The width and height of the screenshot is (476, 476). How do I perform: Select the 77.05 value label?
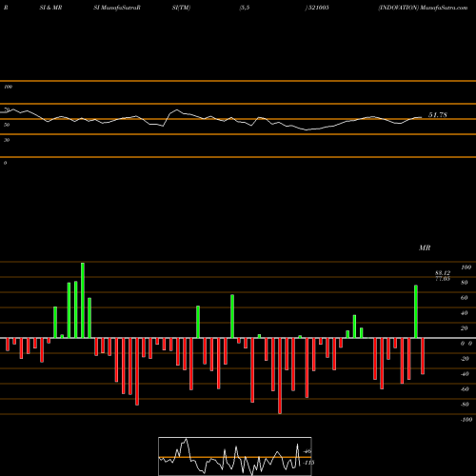tap(443, 279)
